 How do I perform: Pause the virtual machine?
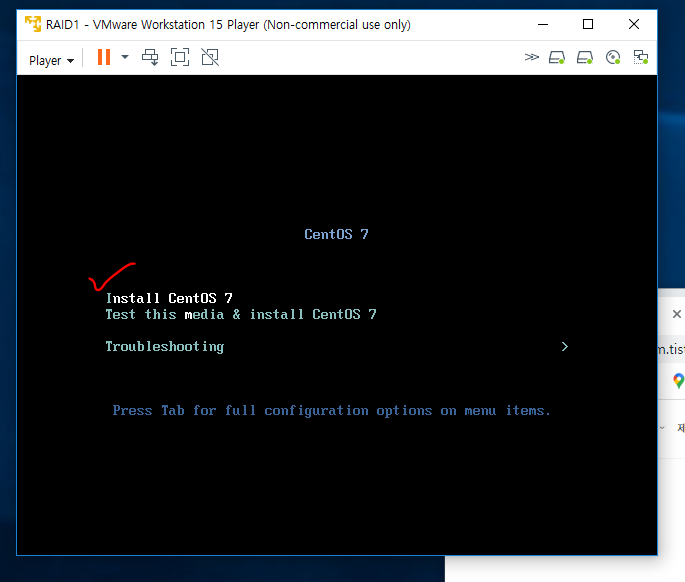[104, 57]
